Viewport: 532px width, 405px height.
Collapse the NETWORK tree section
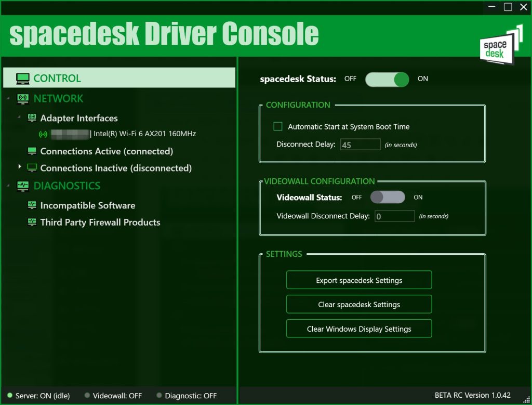(x=8, y=98)
